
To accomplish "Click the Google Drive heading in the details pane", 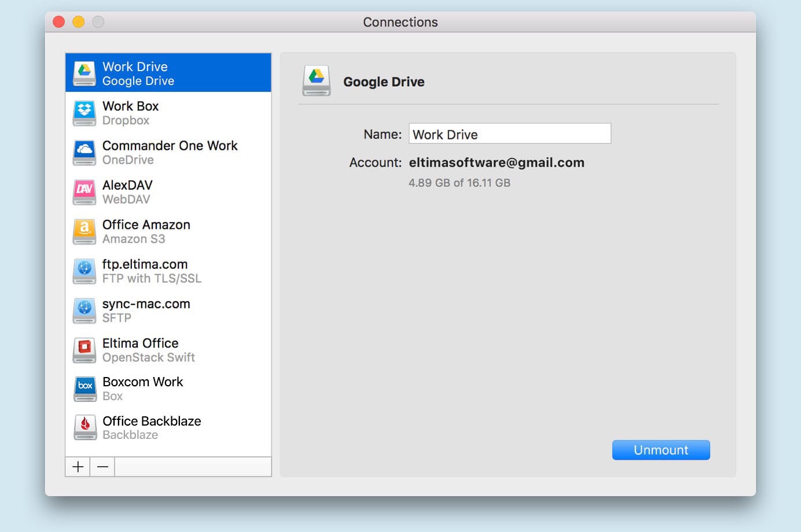I will tap(384, 82).
